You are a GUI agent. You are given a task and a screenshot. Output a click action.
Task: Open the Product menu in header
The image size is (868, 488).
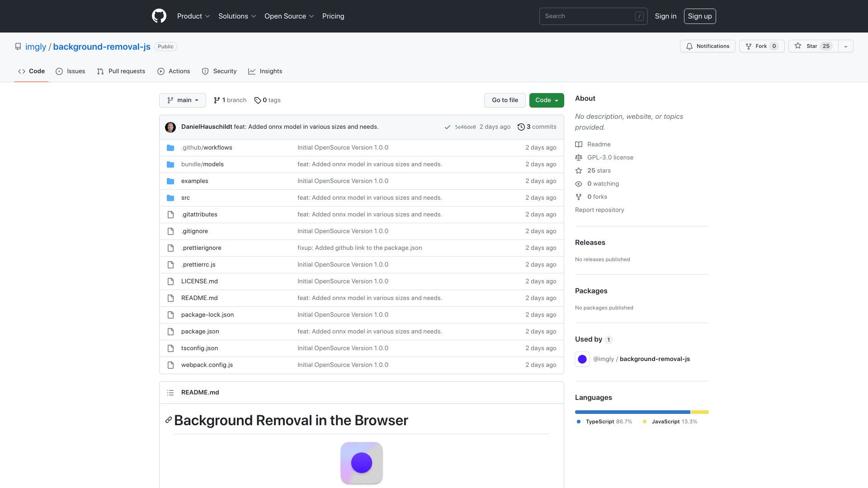tap(193, 16)
